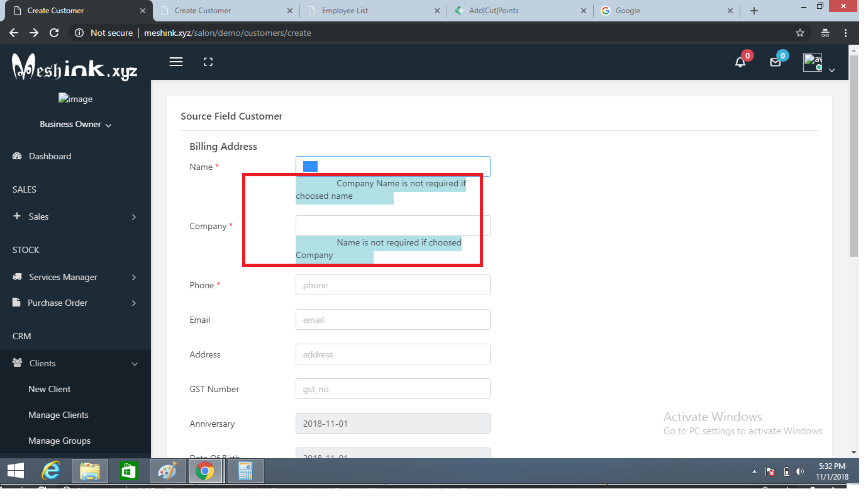Open the Windows Store taskbar icon
868x501 pixels.
(128, 471)
